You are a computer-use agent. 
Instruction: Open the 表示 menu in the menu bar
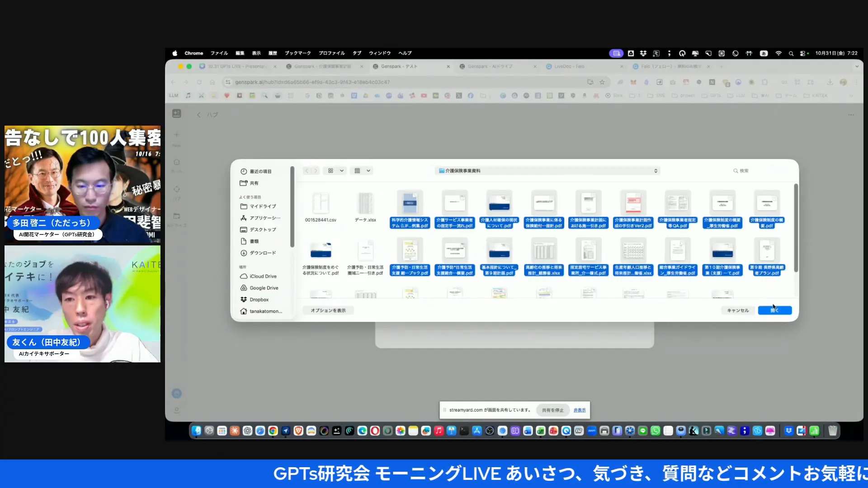256,53
